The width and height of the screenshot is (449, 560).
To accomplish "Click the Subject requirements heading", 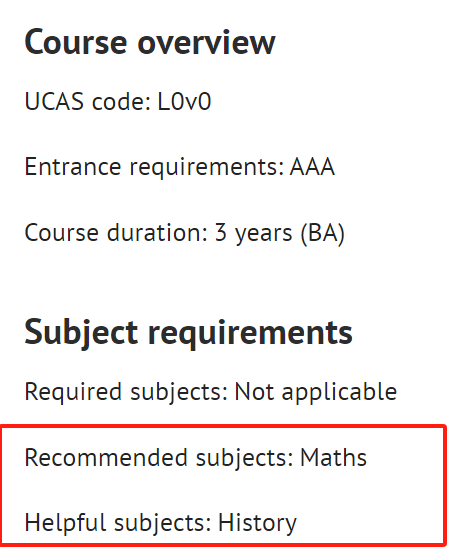I will click(x=189, y=333).
